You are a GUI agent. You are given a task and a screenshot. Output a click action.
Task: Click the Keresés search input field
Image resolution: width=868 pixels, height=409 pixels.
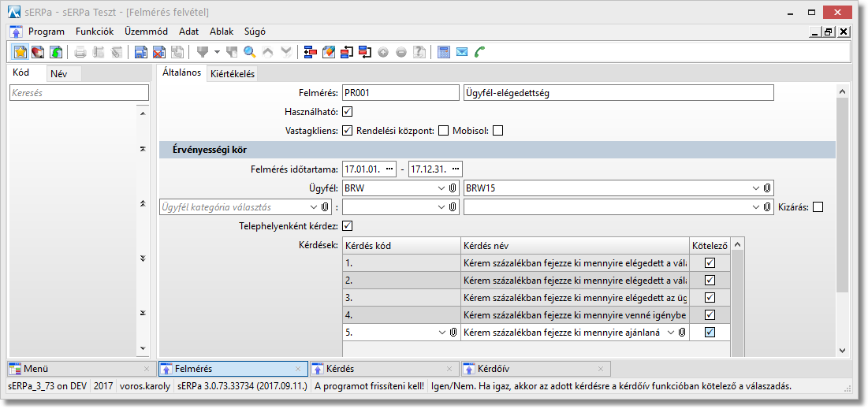79,93
